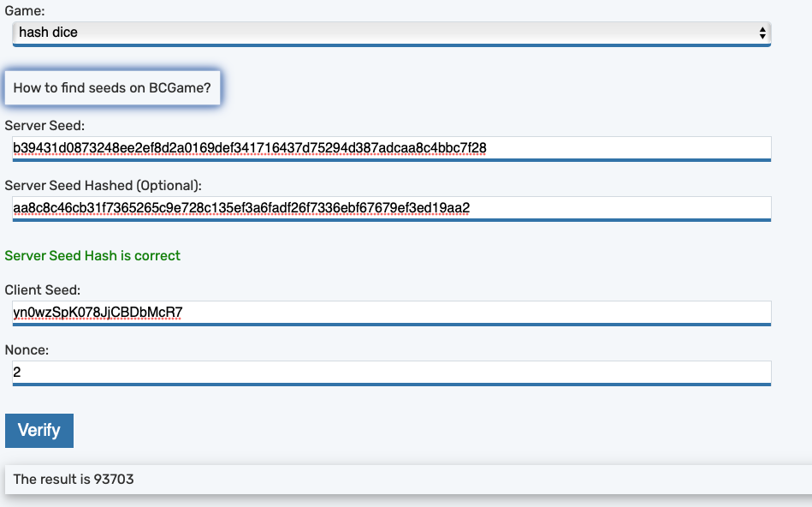Click the stepper arrows beside "hash dice"
The width and height of the screenshot is (812, 507).
point(762,31)
